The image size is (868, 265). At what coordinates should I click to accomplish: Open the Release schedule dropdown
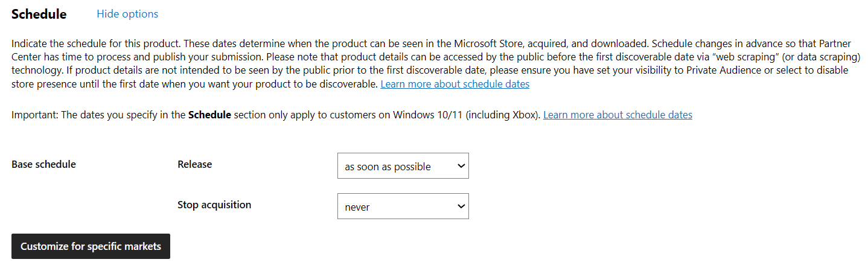tap(403, 166)
